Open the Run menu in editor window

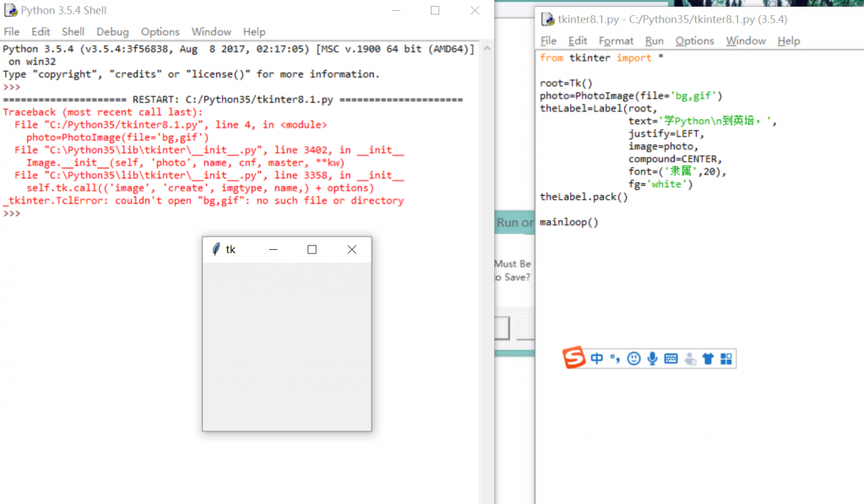[654, 41]
